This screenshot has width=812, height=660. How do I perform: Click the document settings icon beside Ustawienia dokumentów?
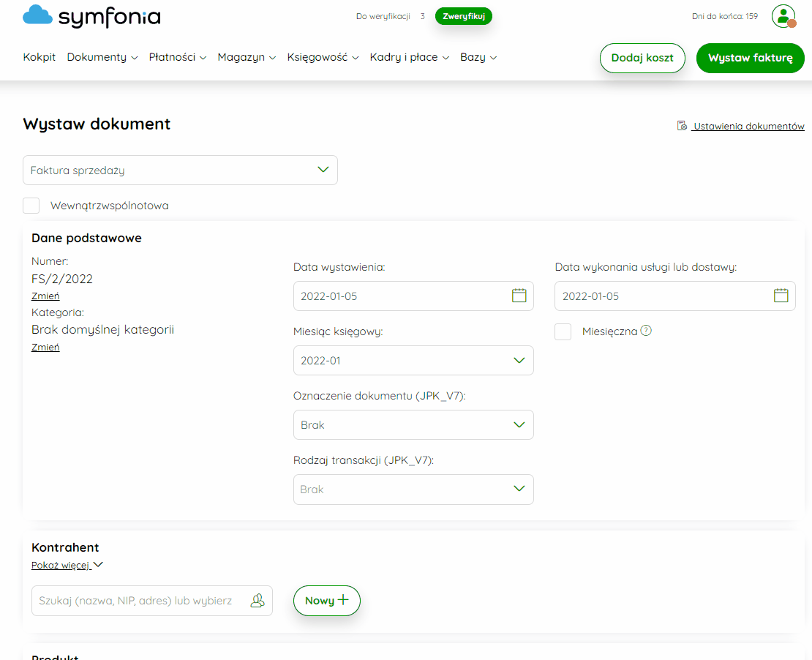(682, 126)
